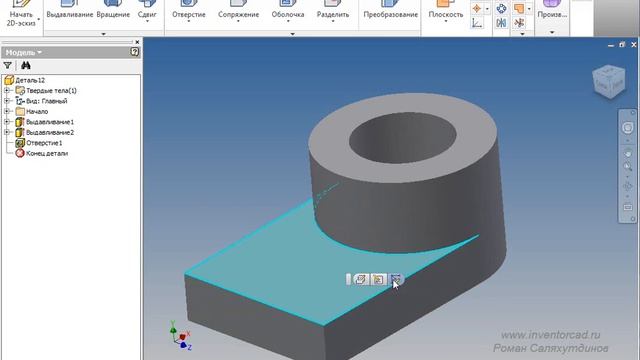Click the binoculars find icon
The image size is (640, 360).
pos(26,65)
